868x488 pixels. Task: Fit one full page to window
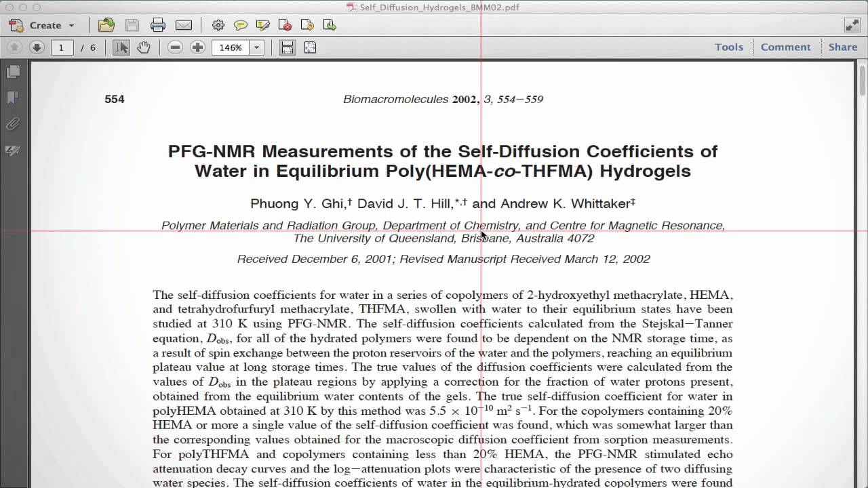tap(310, 47)
